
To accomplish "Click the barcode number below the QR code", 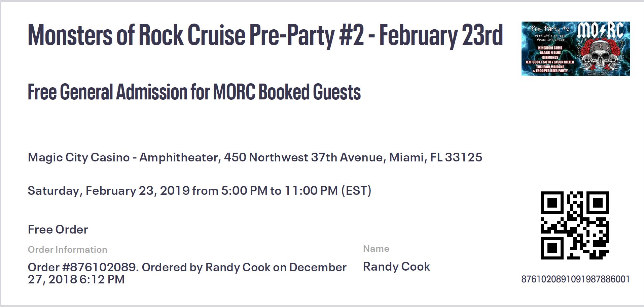I will 575,279.
